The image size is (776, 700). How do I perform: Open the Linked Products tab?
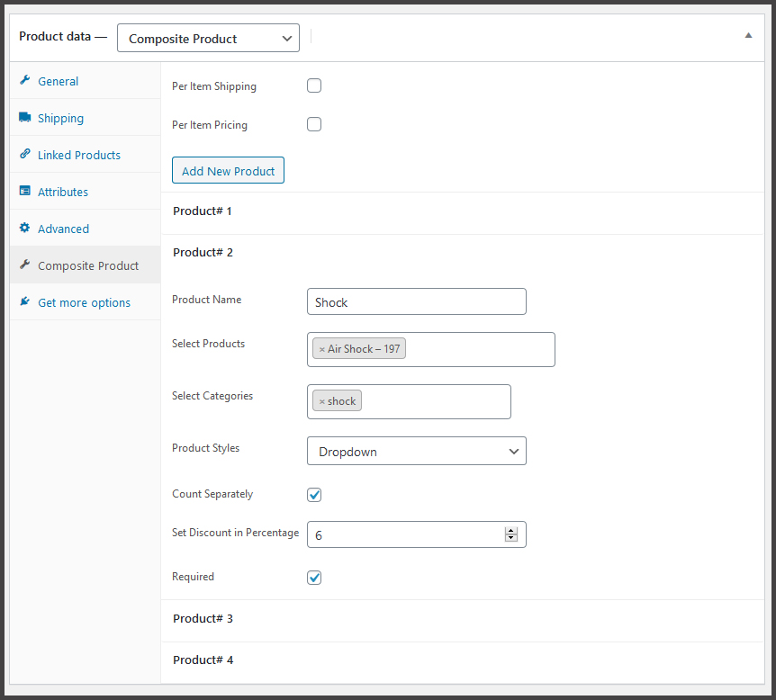(79, 155)
